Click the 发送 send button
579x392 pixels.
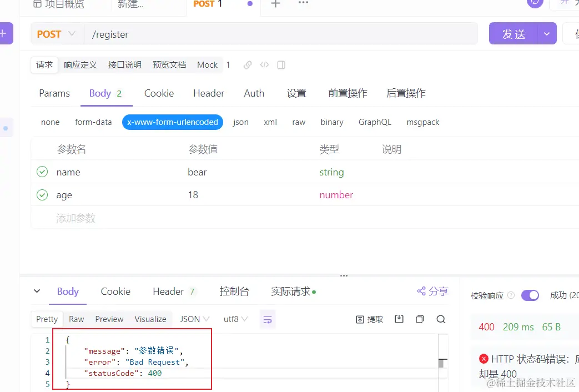point(513,34)
